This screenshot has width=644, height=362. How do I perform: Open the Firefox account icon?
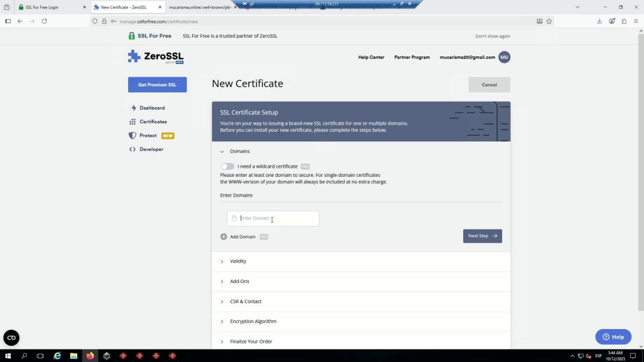tap(612, 21)
